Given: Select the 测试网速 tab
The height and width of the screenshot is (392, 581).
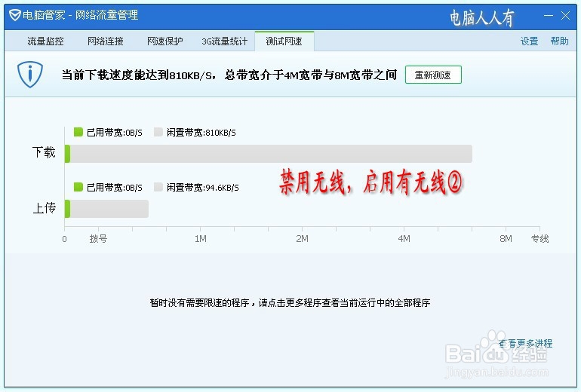Looking at the screenshot, I should click(284, 41).
